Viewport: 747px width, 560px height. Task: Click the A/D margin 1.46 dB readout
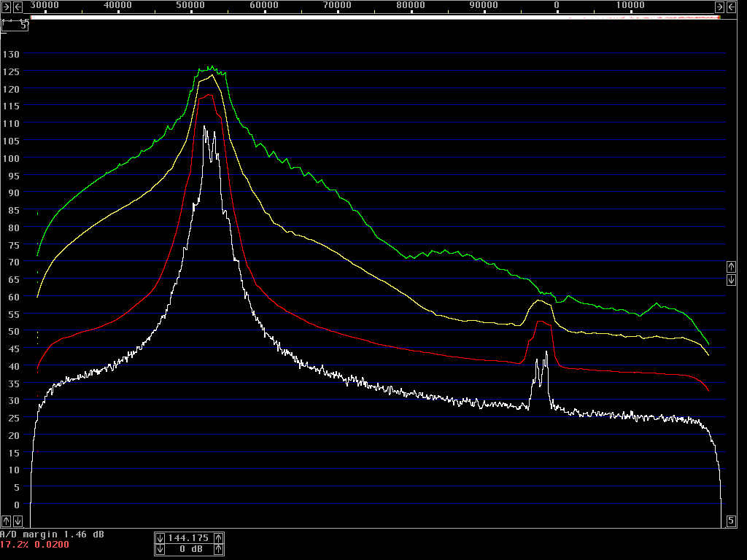tap(52, 534)
